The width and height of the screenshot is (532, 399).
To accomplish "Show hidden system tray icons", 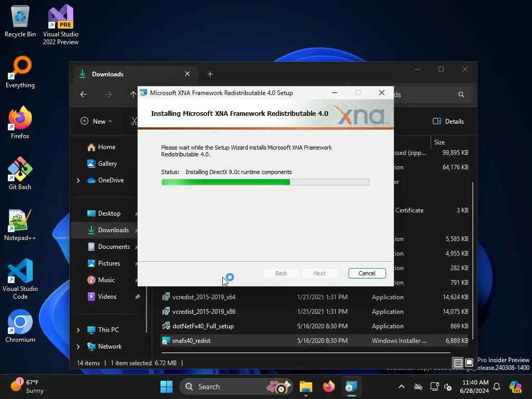I will [402, 387].
